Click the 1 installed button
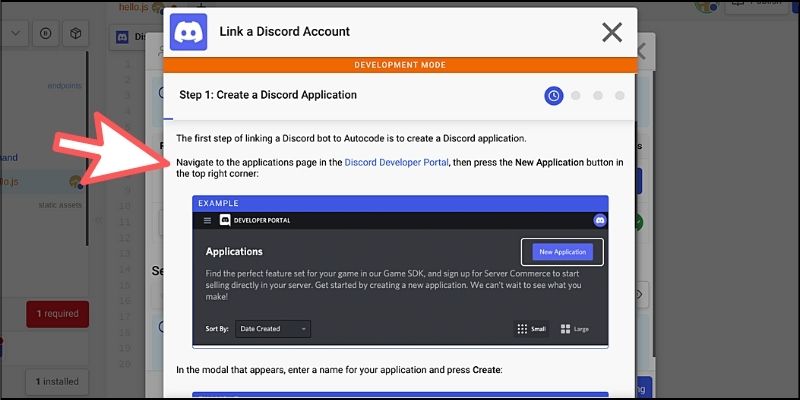Image resolution: width=800 pixels, height=400 pixels. [57, 381]
